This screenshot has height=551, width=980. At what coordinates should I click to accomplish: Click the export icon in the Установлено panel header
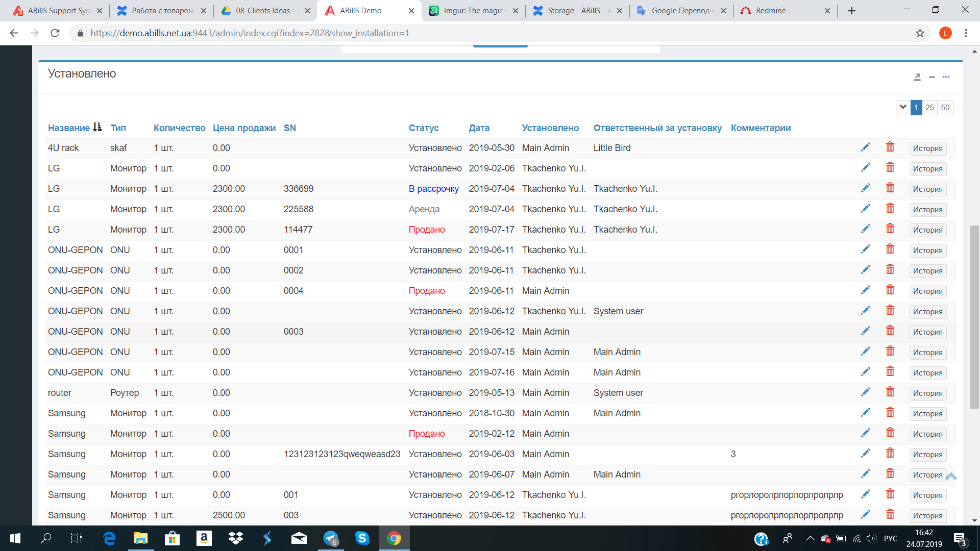coord(917,77)
